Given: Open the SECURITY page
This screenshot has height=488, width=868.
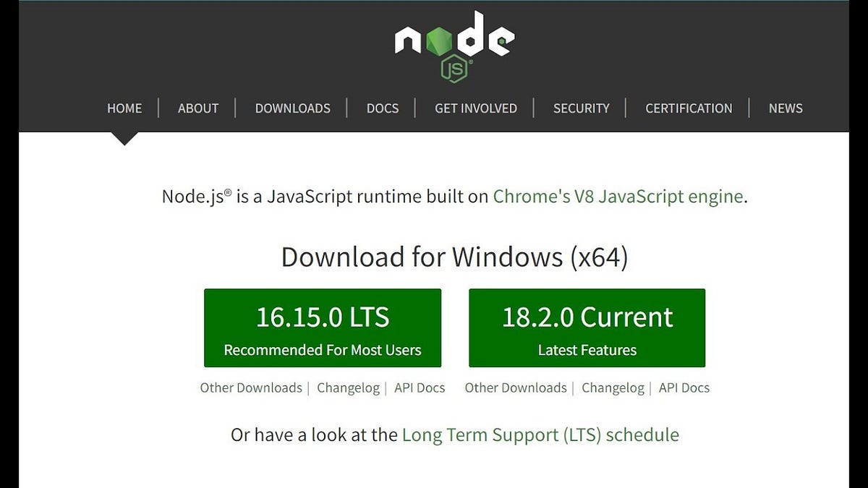Looking at the screenshot, I should (x=581, y=108).
